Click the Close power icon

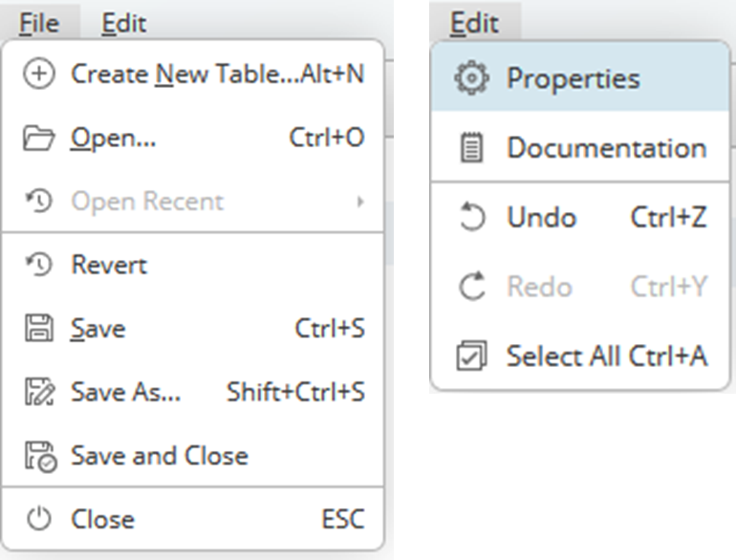(x=38, y=519)
